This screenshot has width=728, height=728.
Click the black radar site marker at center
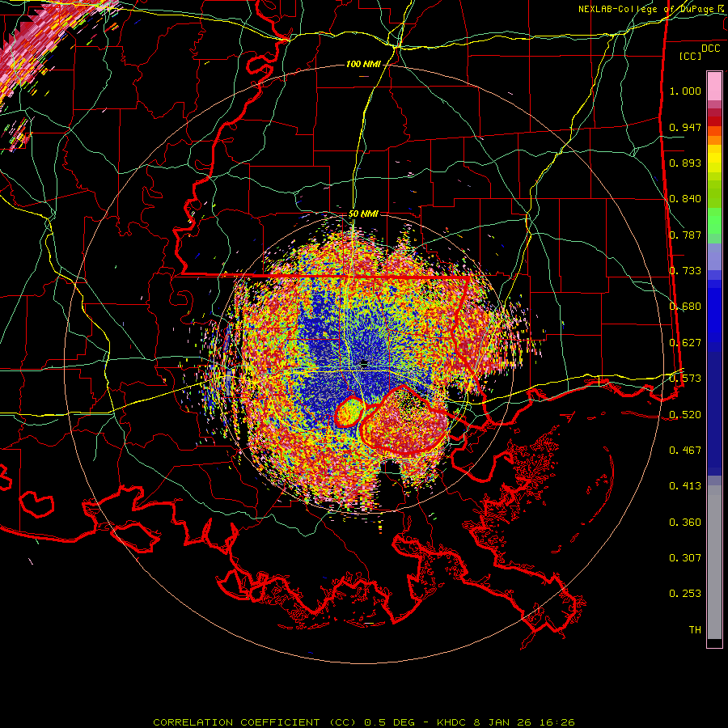(364, 362)
